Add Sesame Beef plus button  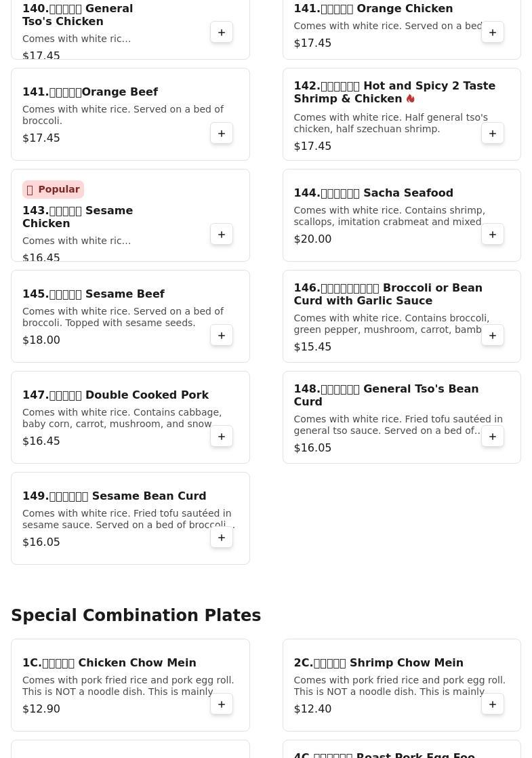[222, 336]
